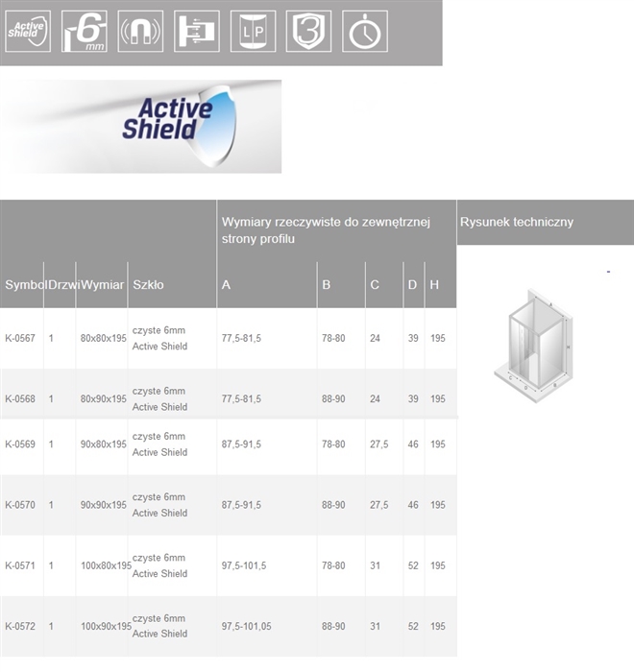
Task: Click the stopwatch quick-install icon
Action: [365, 32]
